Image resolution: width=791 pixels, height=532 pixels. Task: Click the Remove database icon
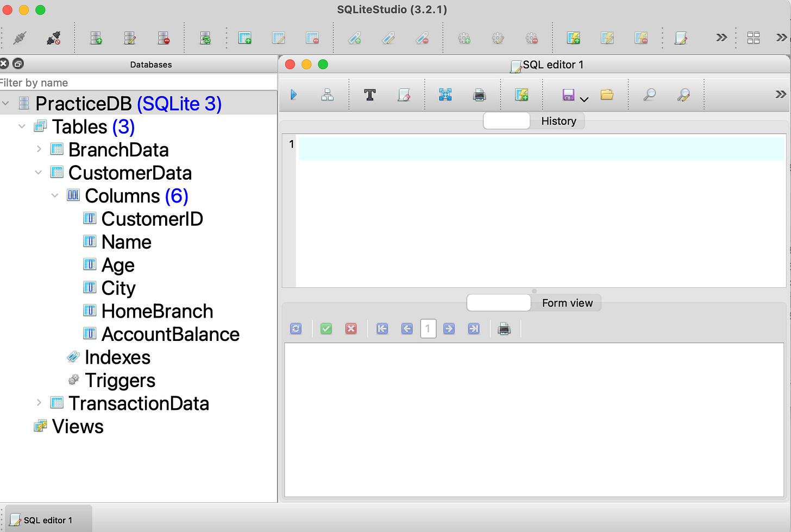pos(164,38)
